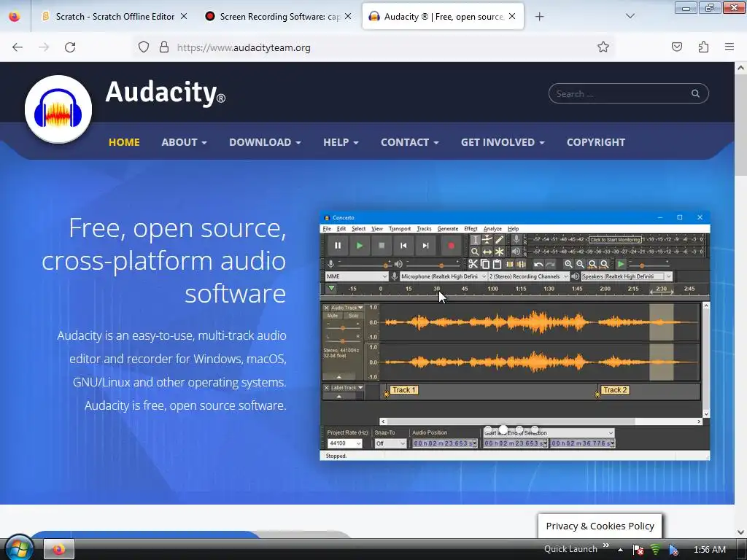Click the Track 1 label in the screenshot
747x560 pixels.
(403, 390)
